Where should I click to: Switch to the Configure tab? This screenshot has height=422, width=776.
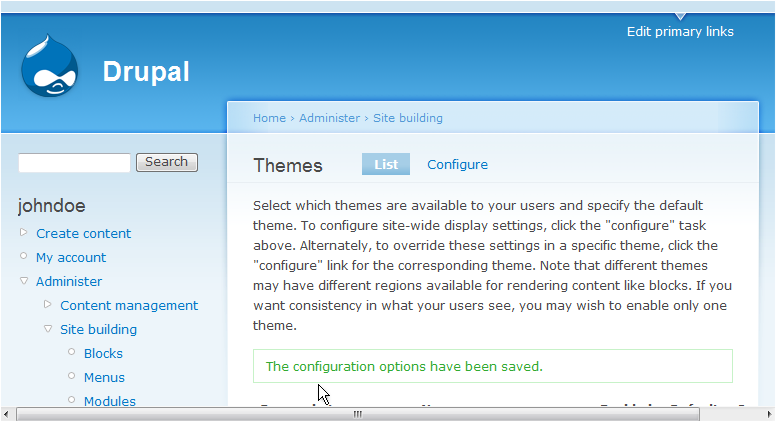(x=457, y=165)
